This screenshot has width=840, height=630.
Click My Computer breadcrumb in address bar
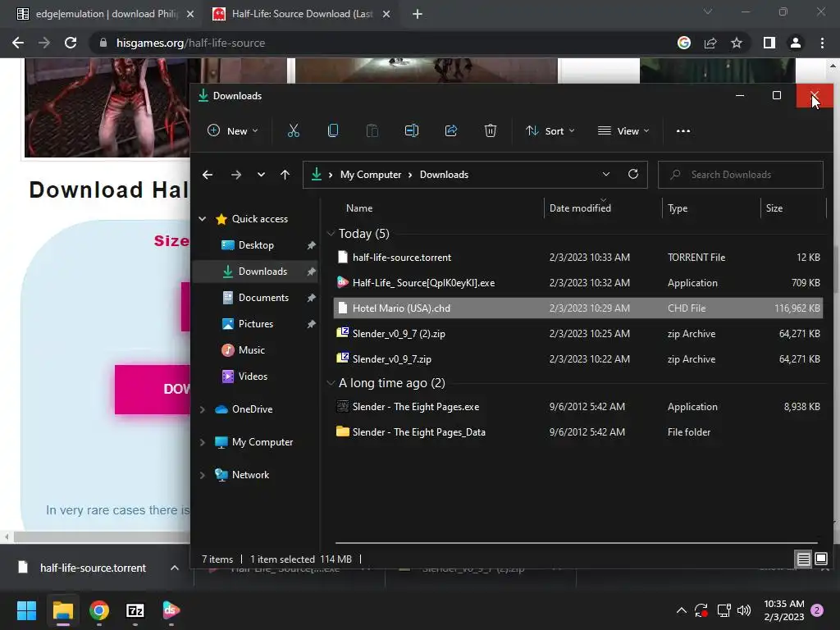[x=371, y=175]
